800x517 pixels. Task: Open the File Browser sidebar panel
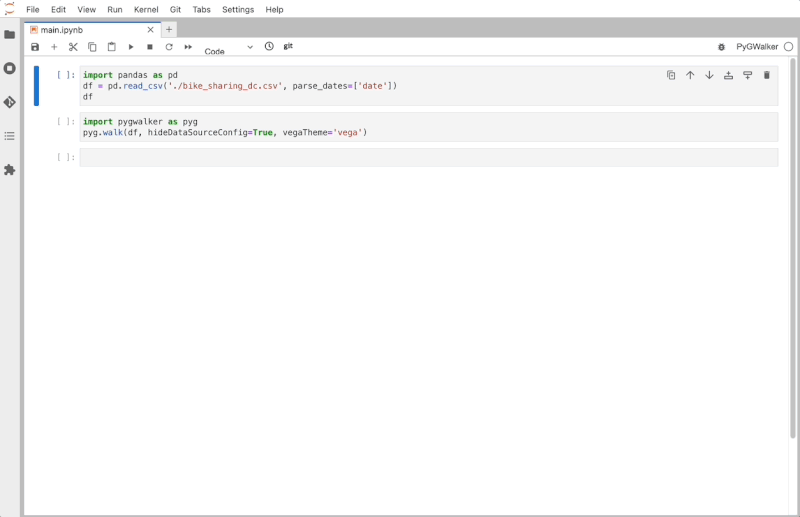pos(9,35)
